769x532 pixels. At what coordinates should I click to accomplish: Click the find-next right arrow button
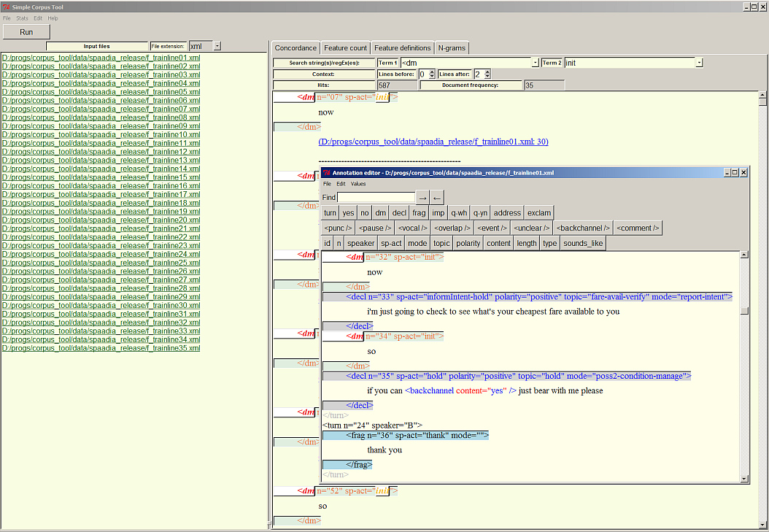[x=422, y=198]
